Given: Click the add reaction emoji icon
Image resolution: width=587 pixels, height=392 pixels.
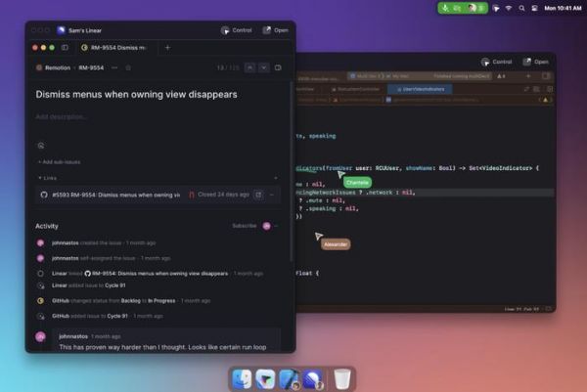Looking at the screenshot, I should (x=41, y=145).
